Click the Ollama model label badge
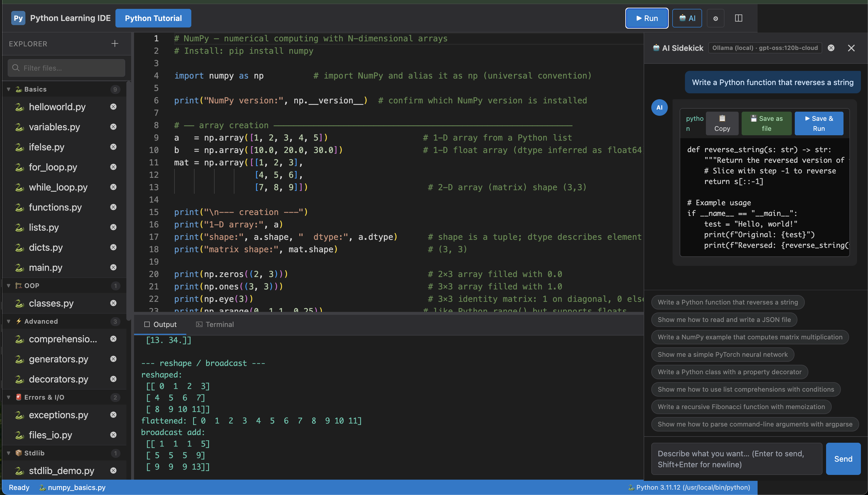Viewport: 868px width, 495px height. pyautogui.click(x=765, y=48)
